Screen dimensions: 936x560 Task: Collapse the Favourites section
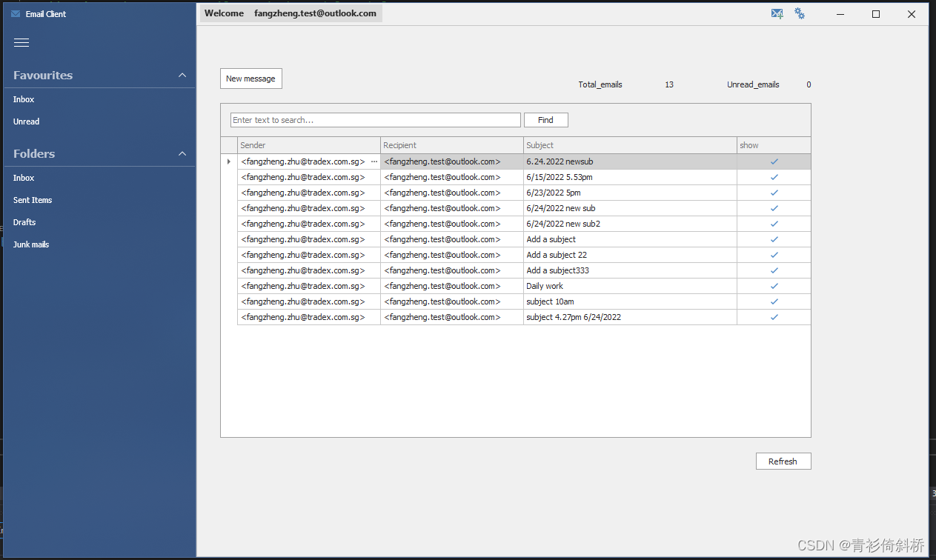182,75
